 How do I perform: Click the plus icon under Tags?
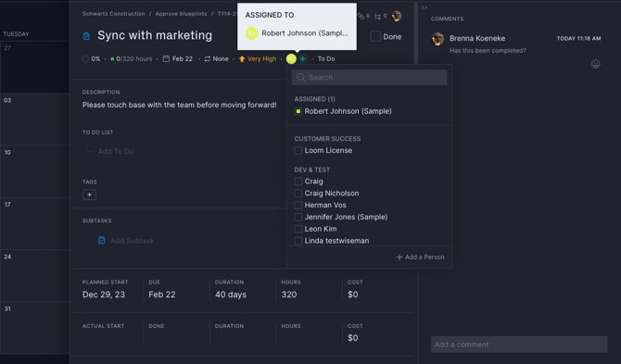(90, 195)
